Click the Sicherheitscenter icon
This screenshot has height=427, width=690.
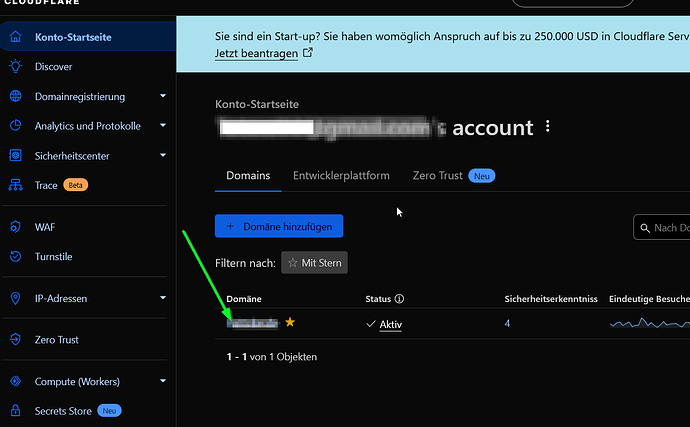pyautogui.click(x=15, y=155)
